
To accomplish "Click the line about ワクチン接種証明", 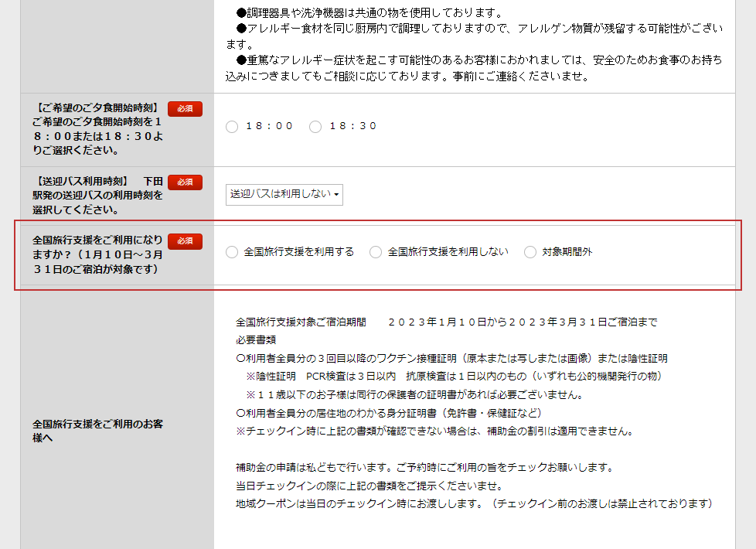I will coord(451,359).
